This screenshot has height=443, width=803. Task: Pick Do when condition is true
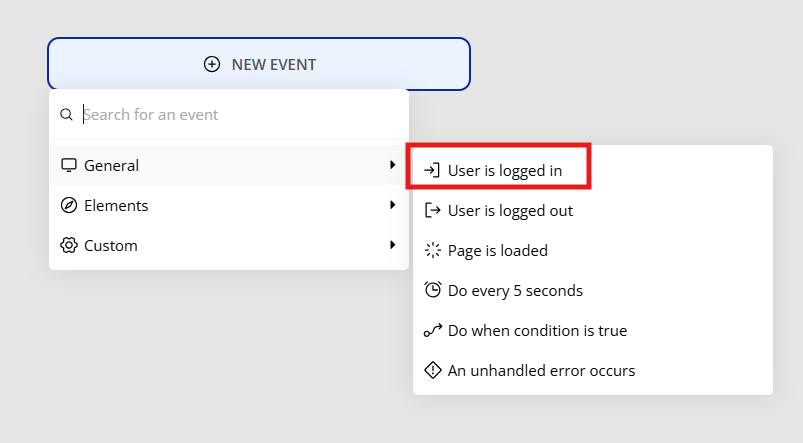coord(593,330)
